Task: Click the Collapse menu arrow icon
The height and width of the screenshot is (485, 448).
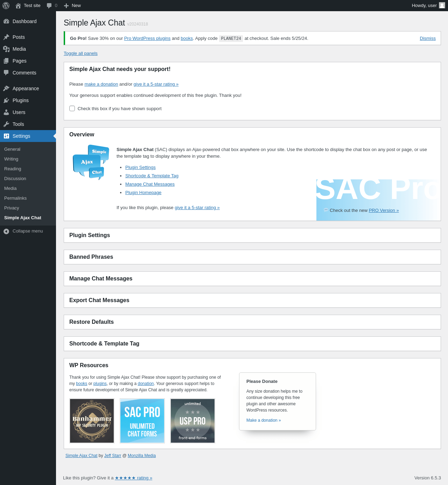Action: point(6,231)
